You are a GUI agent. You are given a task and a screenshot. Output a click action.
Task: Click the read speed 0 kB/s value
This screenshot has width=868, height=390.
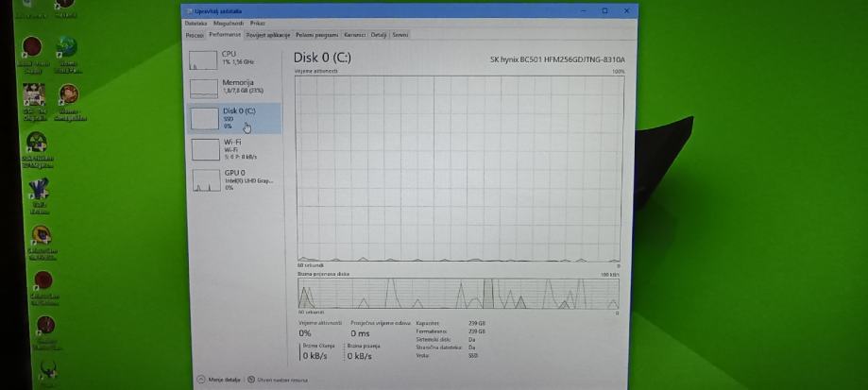click(315, 356)
